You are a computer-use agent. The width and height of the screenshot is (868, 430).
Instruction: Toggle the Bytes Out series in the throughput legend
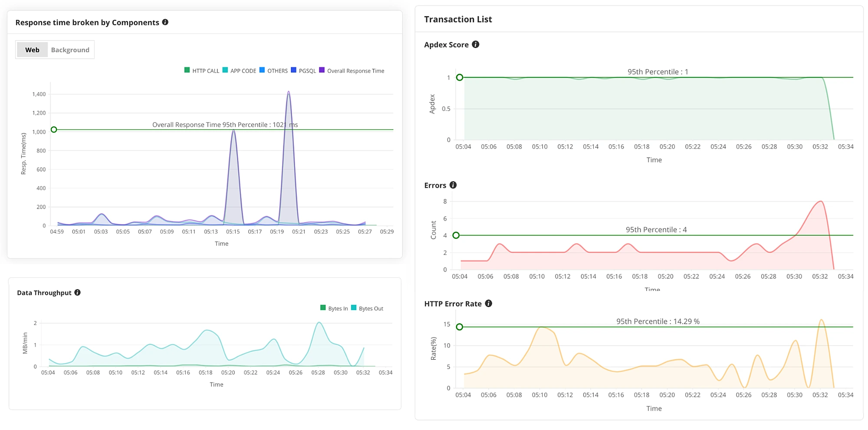pos(367,308)
